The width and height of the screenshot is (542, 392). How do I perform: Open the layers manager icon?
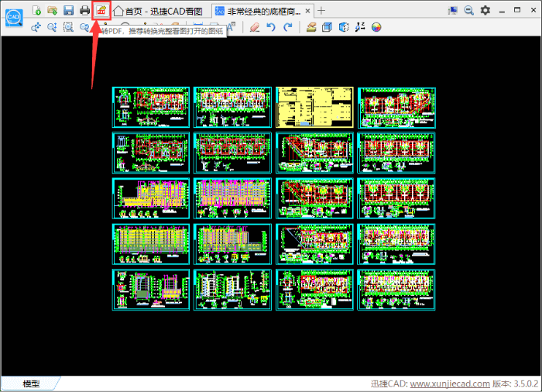[x=310, y=27]
